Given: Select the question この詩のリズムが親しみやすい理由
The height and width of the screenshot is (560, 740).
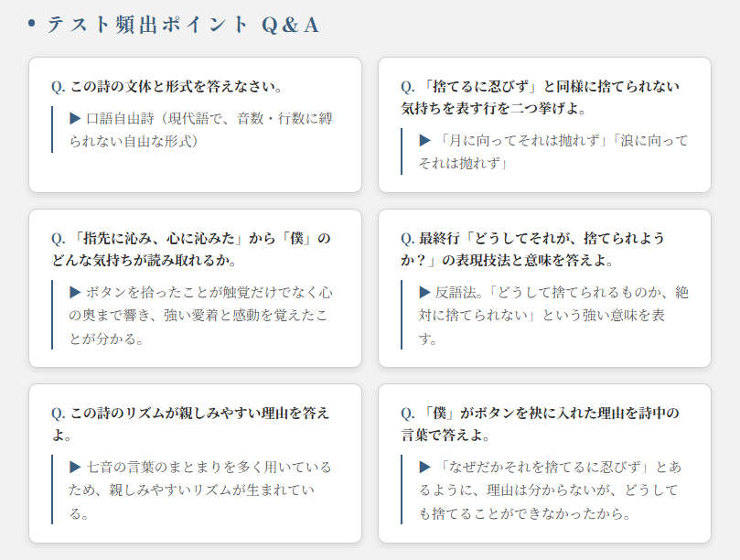Looking at the screenshot, I should [x=190, y=424].
